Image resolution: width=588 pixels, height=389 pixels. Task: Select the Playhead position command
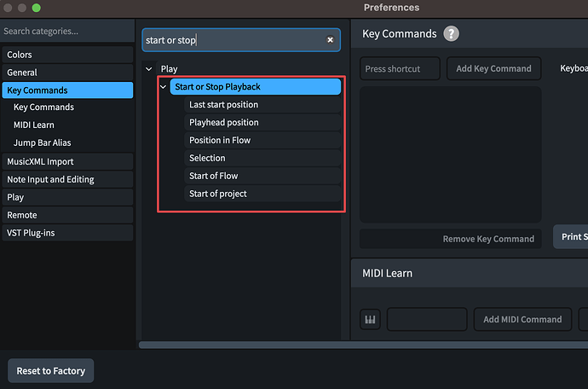pyautogui.click(x=224, y=123)
